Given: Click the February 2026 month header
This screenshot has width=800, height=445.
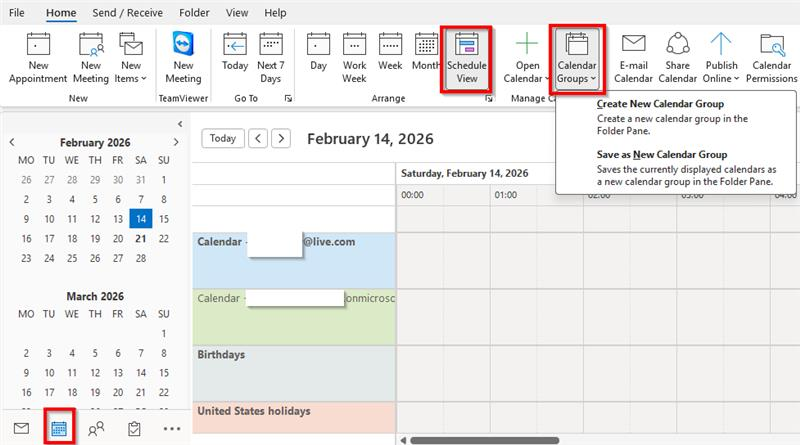Looking at the screenshot, I should click(95, 142).
